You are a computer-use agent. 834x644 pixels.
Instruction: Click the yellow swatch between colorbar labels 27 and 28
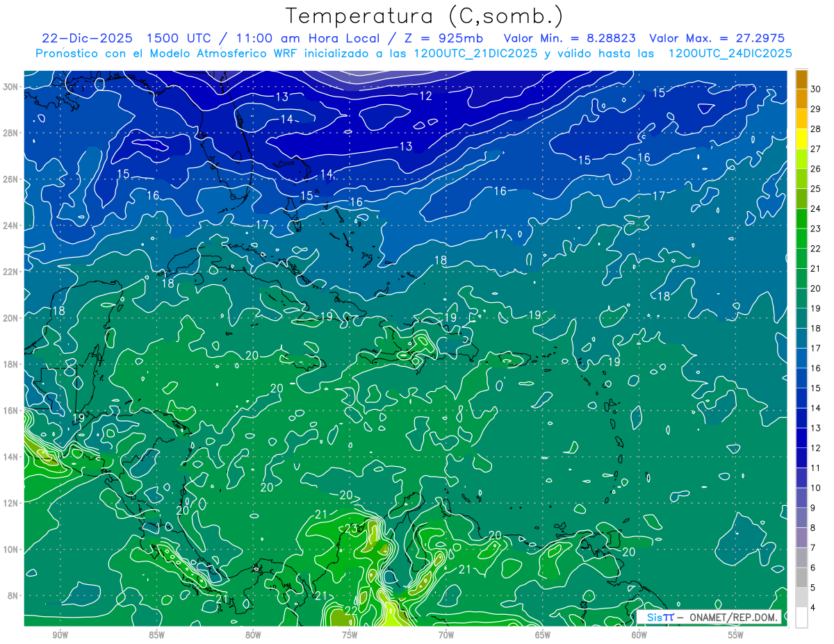[x=801, y=138]
